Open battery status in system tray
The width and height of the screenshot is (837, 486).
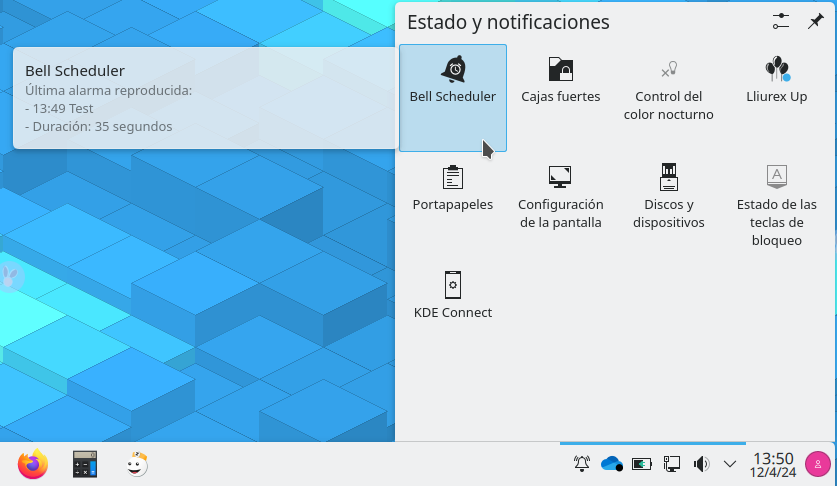coord(642,464)
